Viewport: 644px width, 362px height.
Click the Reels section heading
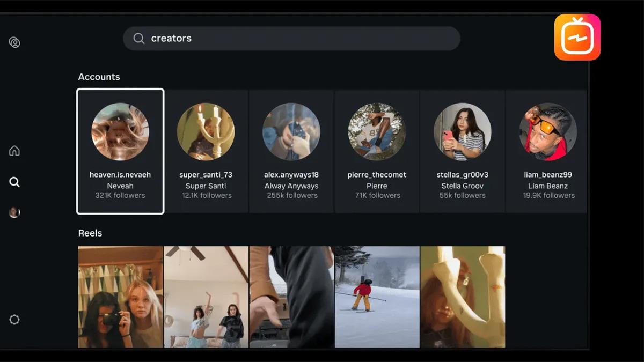(x=90, y=233)
